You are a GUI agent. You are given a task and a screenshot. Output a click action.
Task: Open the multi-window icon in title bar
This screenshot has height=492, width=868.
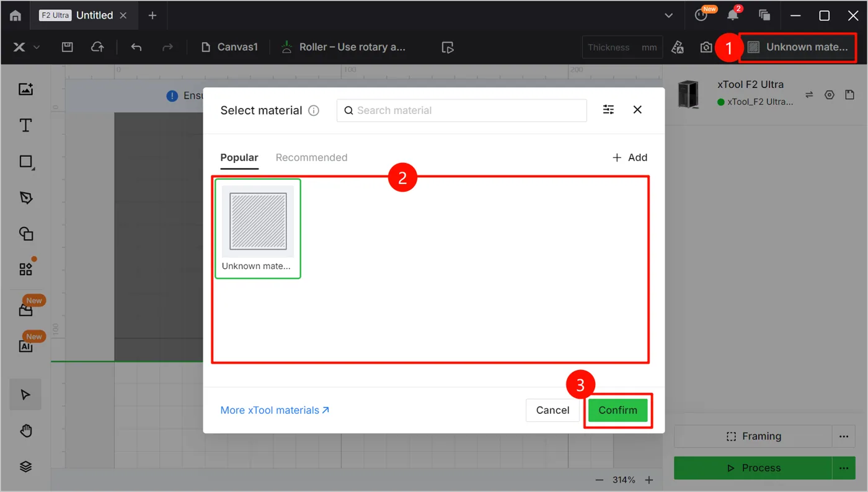[764, 15]
